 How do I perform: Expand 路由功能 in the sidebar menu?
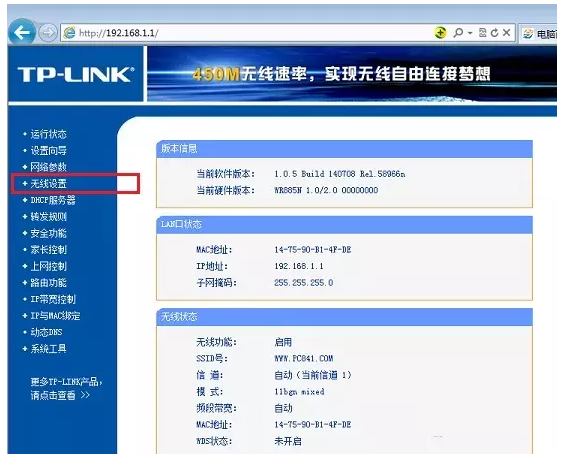(48, 283)
